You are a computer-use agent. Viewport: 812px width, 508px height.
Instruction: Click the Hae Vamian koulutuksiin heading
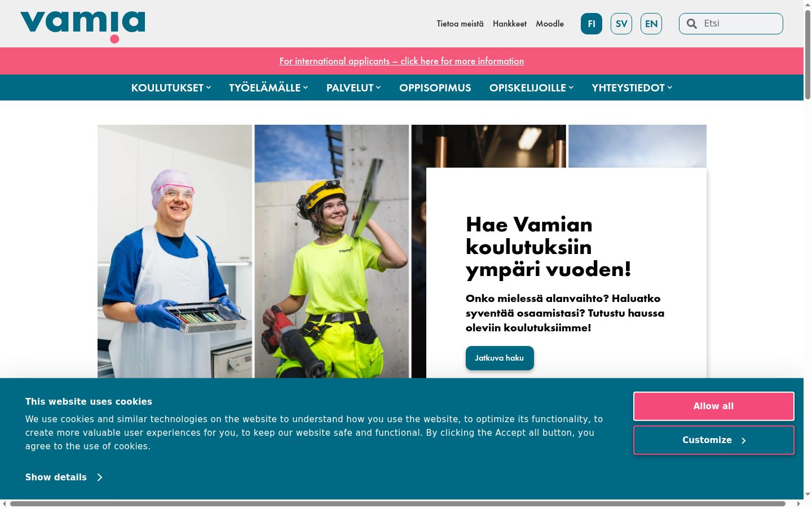(548, 247)
